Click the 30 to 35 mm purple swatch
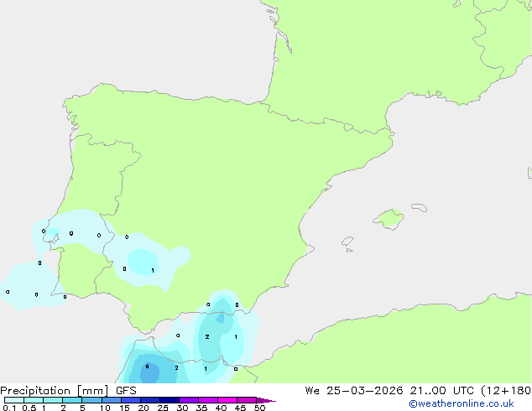 188,400
